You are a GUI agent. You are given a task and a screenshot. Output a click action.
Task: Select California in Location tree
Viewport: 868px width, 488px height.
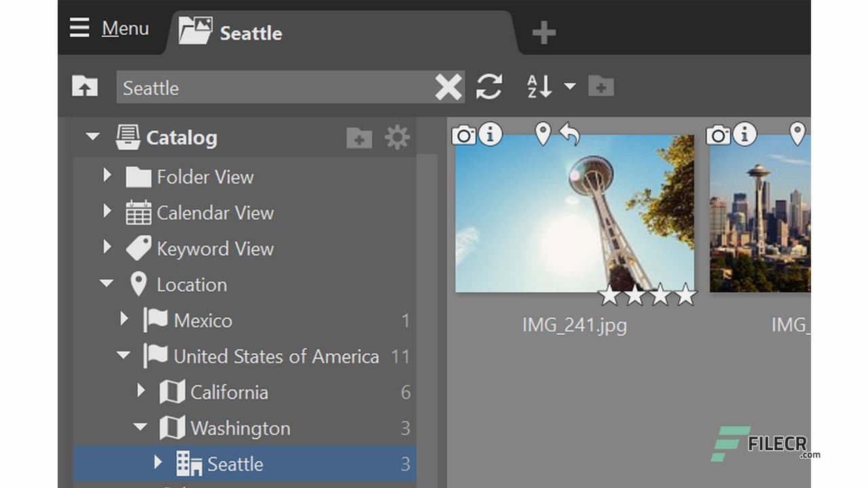coord(229,392)
